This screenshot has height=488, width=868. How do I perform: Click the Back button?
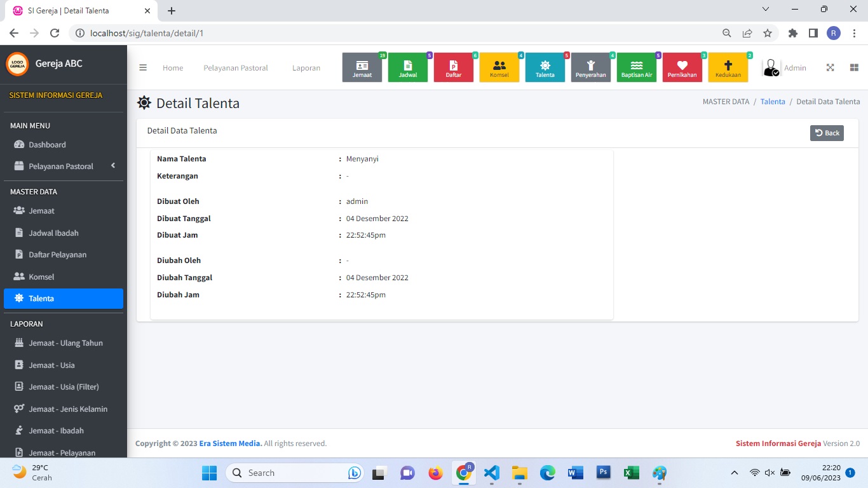click(x=827, y=133)
